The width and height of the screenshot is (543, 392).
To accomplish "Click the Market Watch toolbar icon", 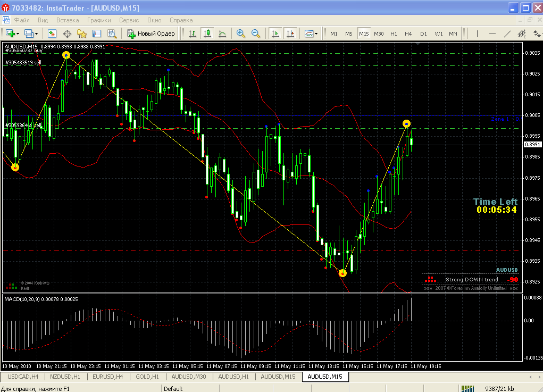I will (52, 34).
